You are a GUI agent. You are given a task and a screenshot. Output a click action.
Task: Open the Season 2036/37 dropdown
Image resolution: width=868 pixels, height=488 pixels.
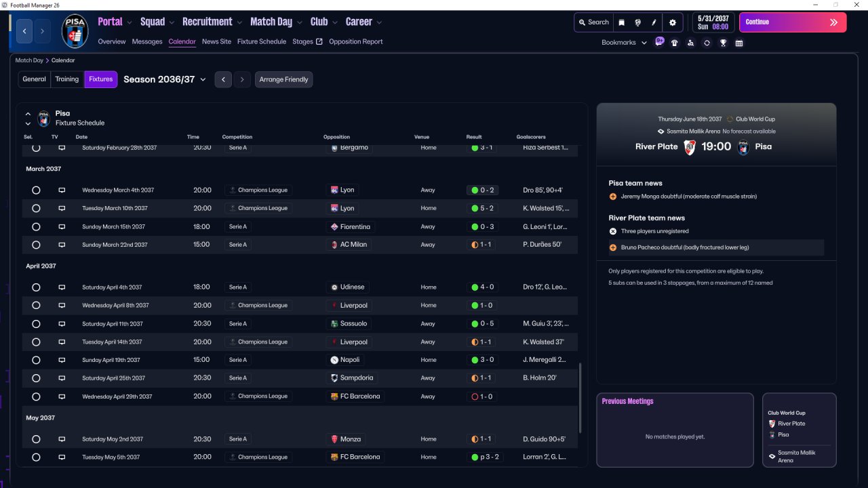pyautogui.click(x=165, y=79)
